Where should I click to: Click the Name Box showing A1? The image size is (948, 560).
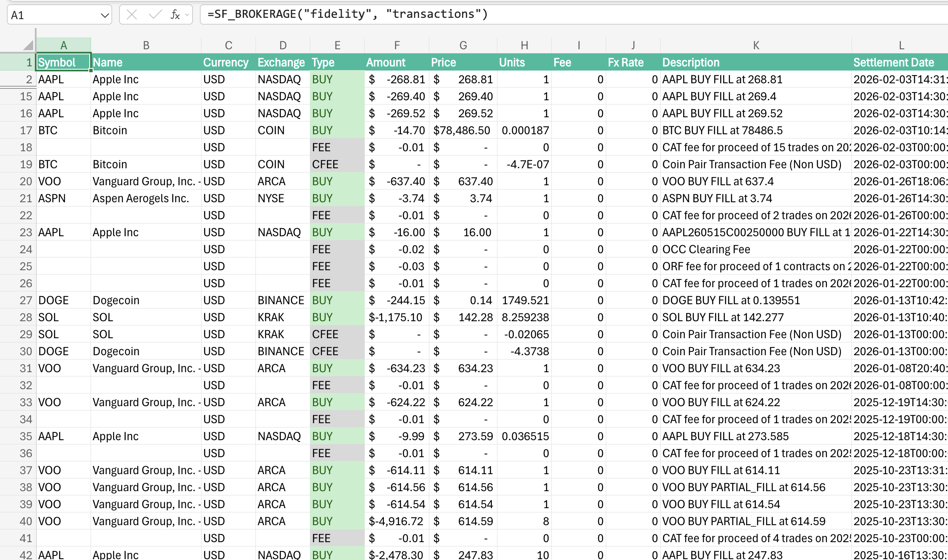coord(60,15)
